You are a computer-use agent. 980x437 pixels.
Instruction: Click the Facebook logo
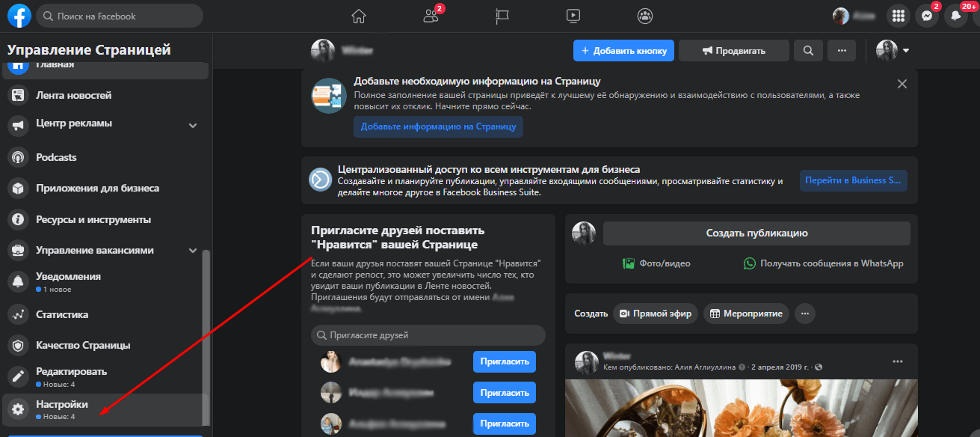(19, 16)
